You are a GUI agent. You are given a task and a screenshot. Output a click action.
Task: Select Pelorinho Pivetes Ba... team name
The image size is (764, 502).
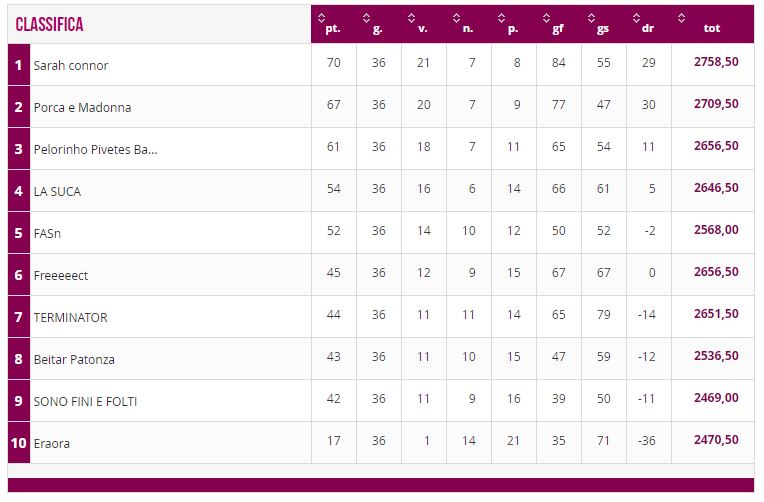[96, 149]
